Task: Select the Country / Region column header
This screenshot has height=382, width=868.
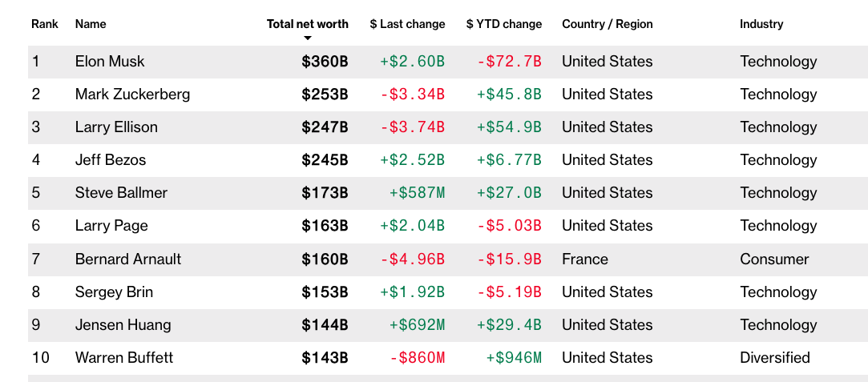Action: click(x=607, y=24)
